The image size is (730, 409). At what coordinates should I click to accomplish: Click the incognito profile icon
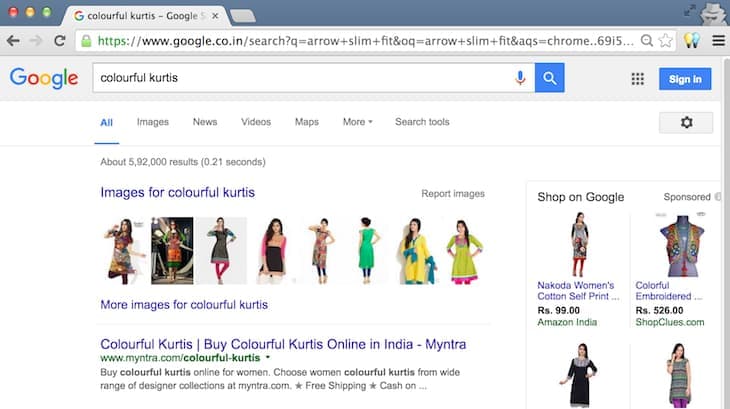pyautogui.click(x=713, y=13)
